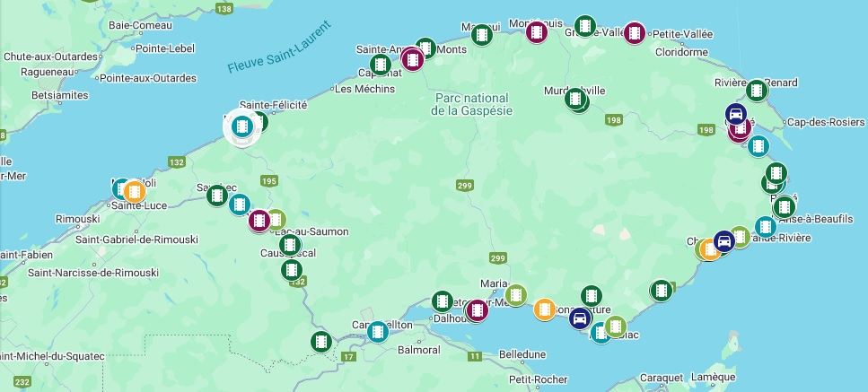Click the green film marker at Cap-Chat
This screenshot has height=392, width=868.
click(x=381, y=65)
